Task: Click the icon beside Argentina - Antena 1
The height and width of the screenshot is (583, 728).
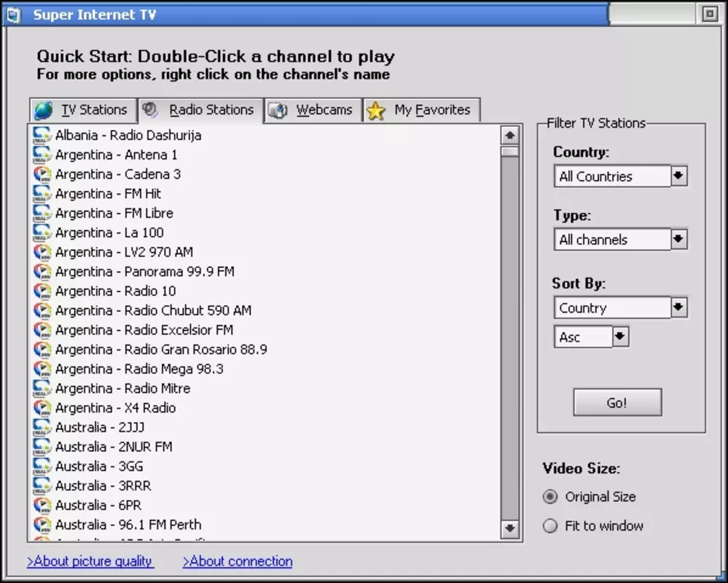Action: pyautogui.click(x=42, y=154)
